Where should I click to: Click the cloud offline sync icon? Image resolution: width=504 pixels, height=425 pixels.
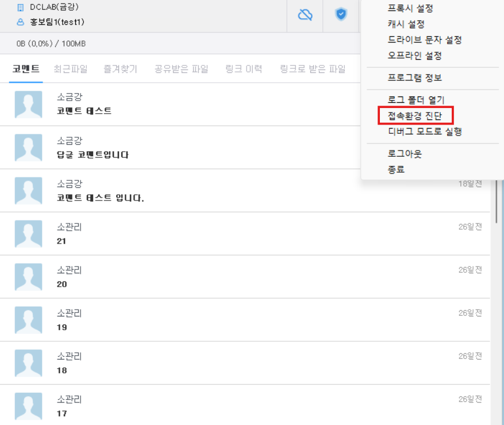[x=305, y=15]
